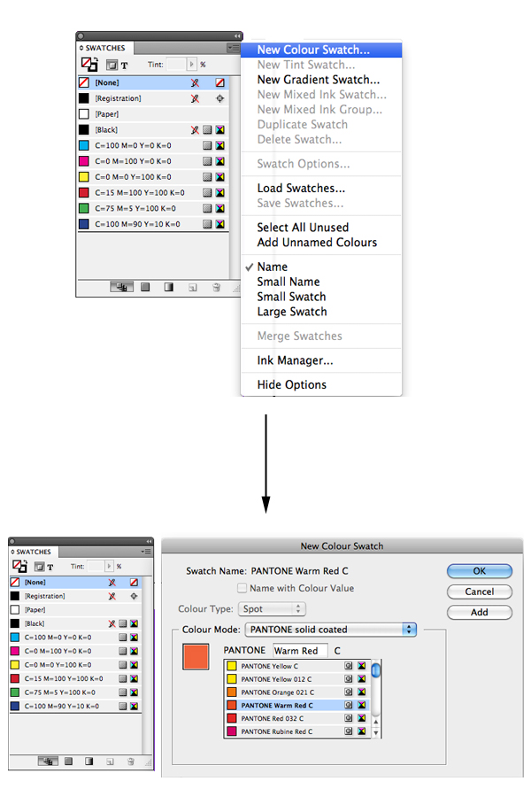Choose Hide Options menu item
Viewport: 531px width, 812px height.
click(292, 385)
